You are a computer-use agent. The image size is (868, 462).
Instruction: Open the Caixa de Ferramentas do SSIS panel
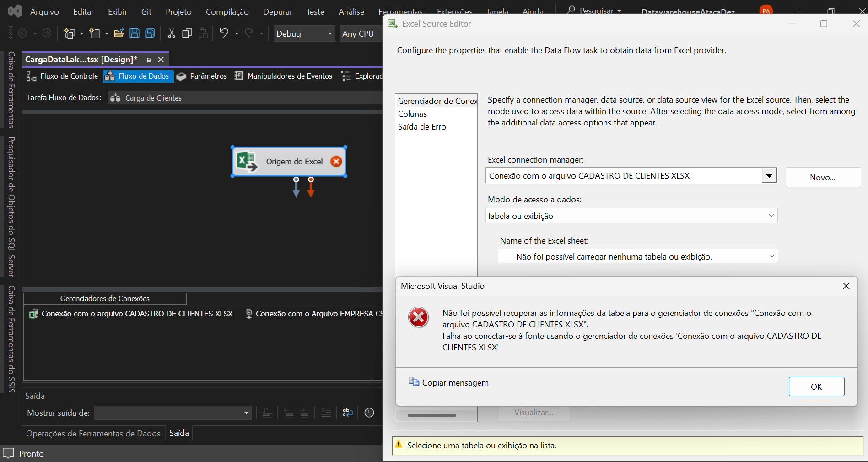pos(11,339)
